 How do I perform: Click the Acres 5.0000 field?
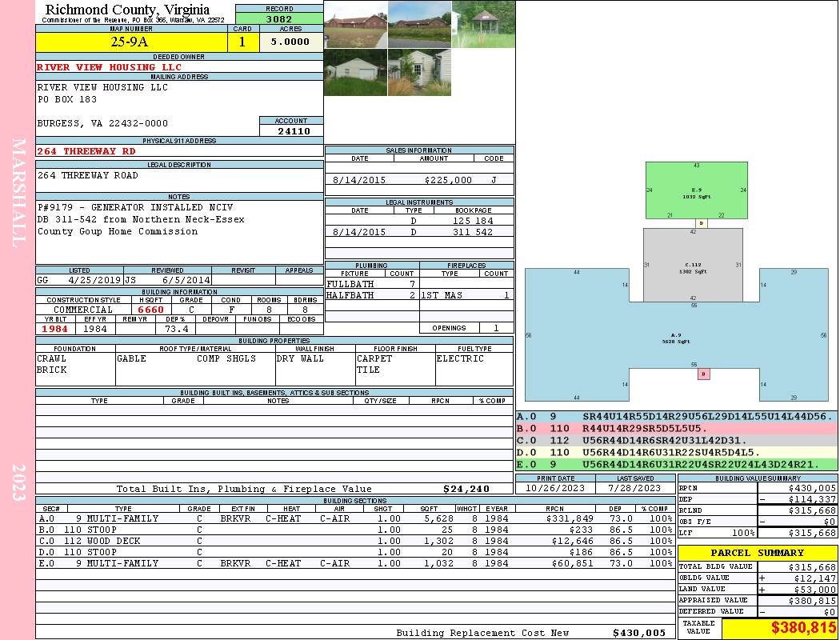[290, 42]
